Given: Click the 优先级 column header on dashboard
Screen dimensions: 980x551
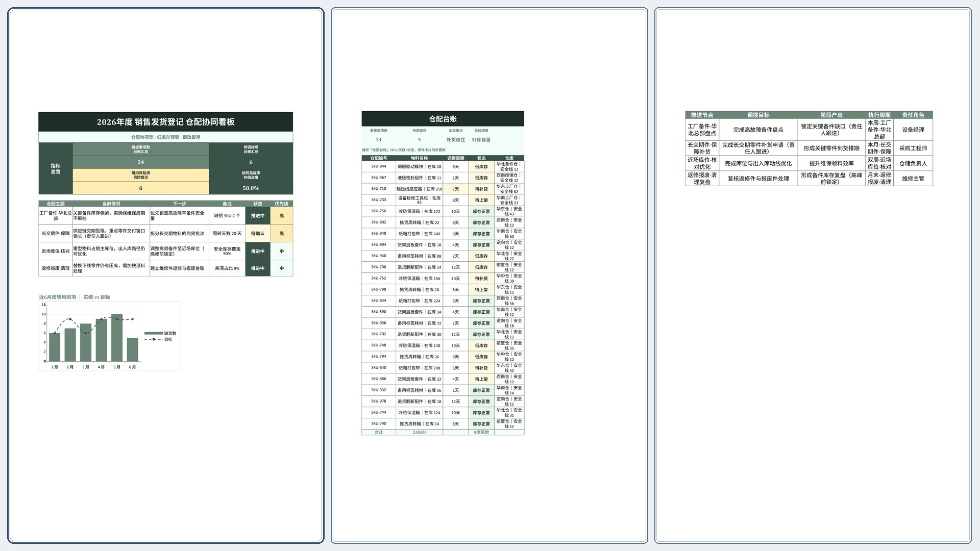Looking at the screenshot, I should click(282, 204).
